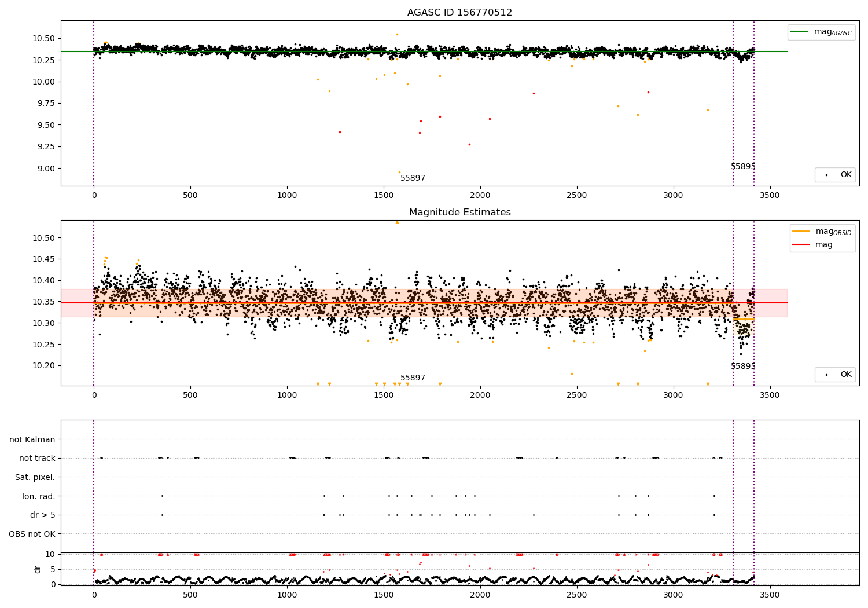Click the orange upward triangle marker atop the Magnitude Estimates plot
The image size is (868, 608).
click(x=397, y=222)
